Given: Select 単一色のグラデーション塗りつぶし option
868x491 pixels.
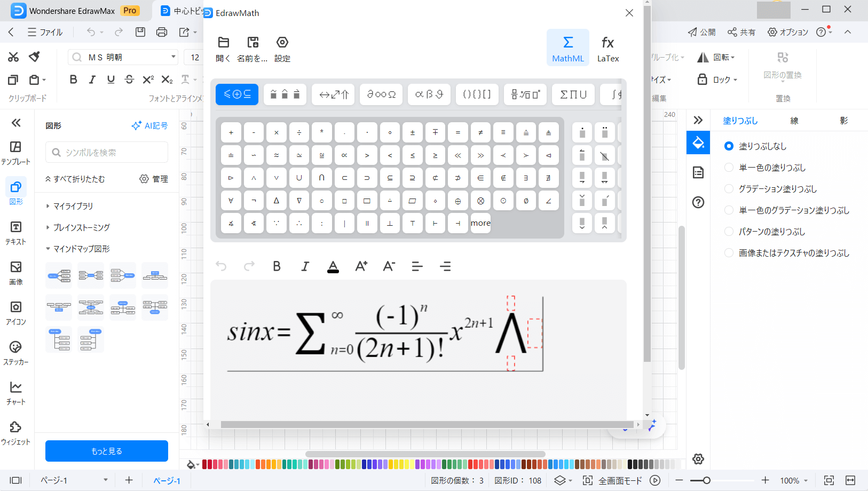Looking at the screenshot, I should (729, 210).
